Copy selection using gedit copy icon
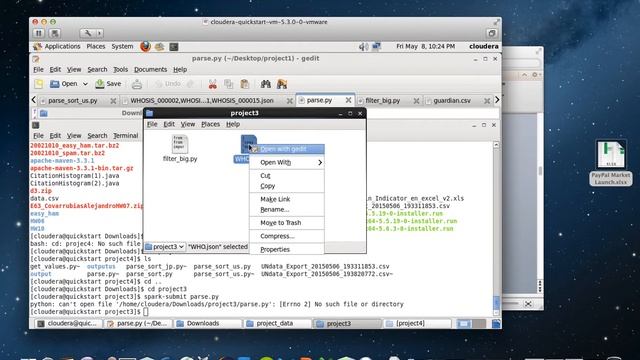Screen dimensions: 640x360 click(229, 84)
